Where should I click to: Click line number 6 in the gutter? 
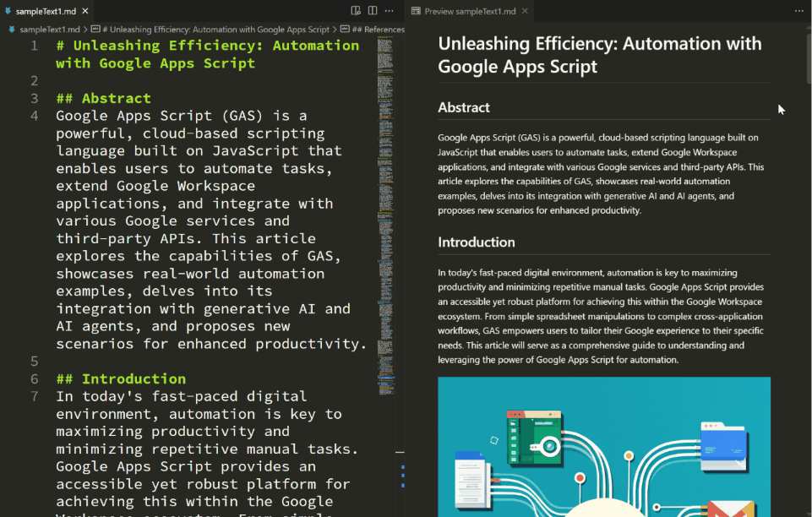point(35,378)
